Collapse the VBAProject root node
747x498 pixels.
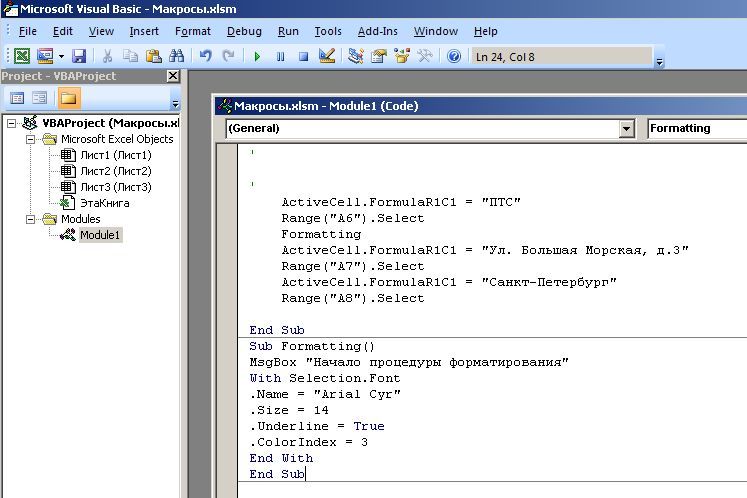tap(11, 124)
